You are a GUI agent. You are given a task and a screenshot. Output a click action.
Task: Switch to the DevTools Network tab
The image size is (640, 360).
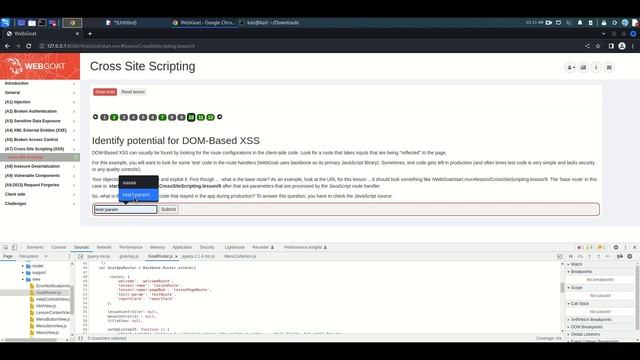(x=104, y=247)
